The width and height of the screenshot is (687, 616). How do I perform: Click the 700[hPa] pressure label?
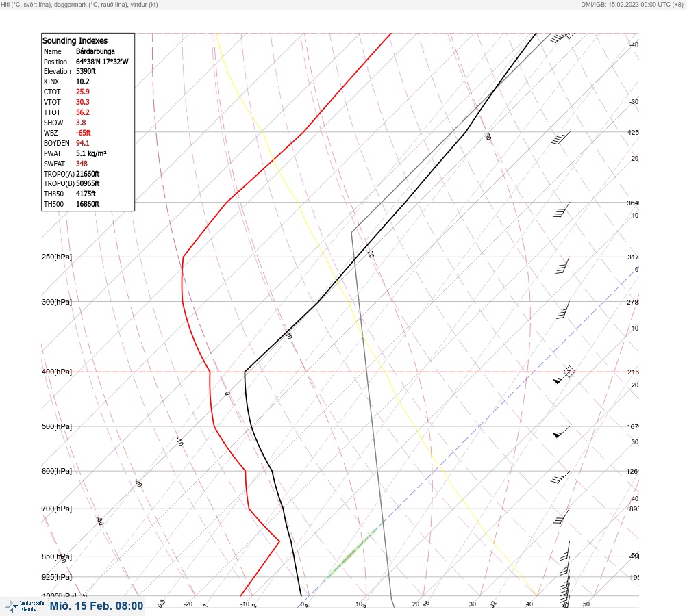[57, 509]
